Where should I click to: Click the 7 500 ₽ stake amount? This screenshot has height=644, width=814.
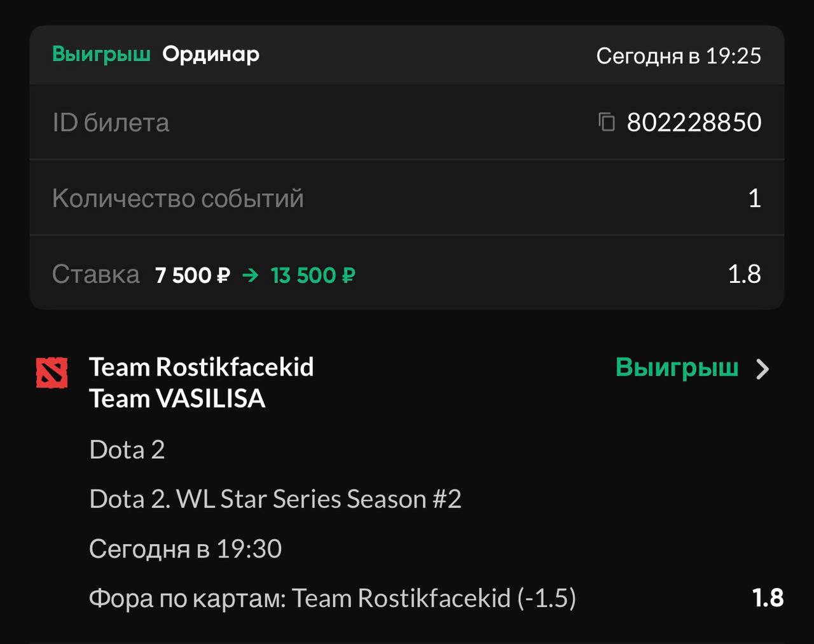click(x=192, y=275)
